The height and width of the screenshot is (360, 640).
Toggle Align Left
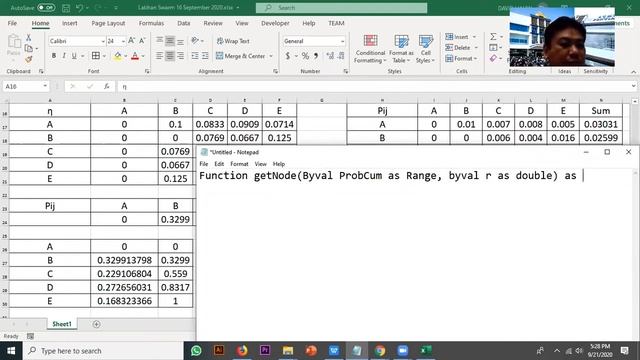(159, 56)
